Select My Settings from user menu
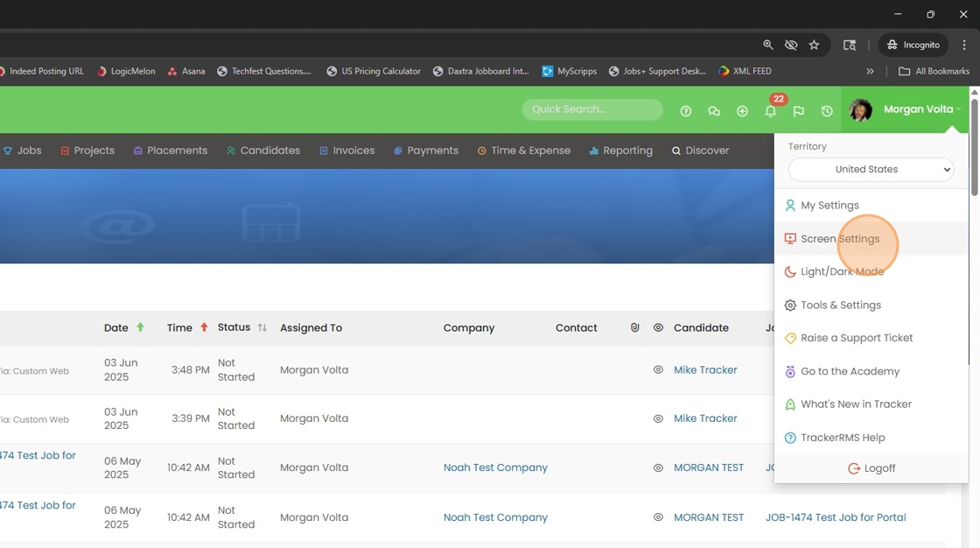 point(871,205)
